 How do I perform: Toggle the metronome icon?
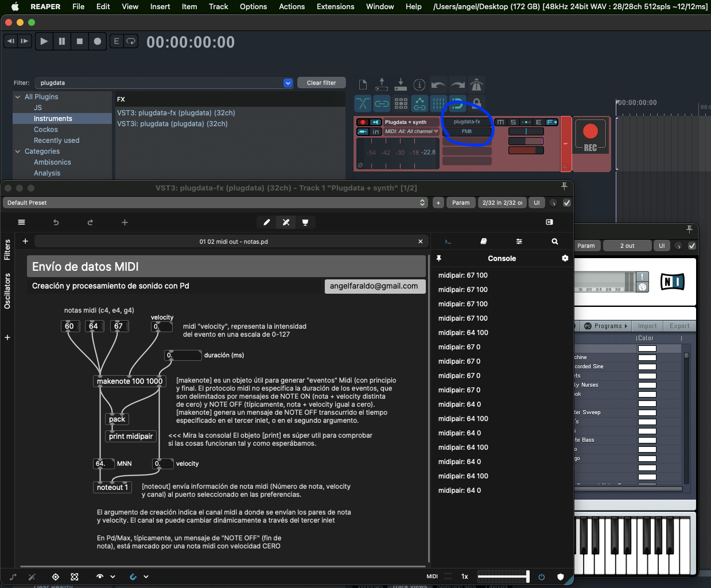[x=476, y=85]
